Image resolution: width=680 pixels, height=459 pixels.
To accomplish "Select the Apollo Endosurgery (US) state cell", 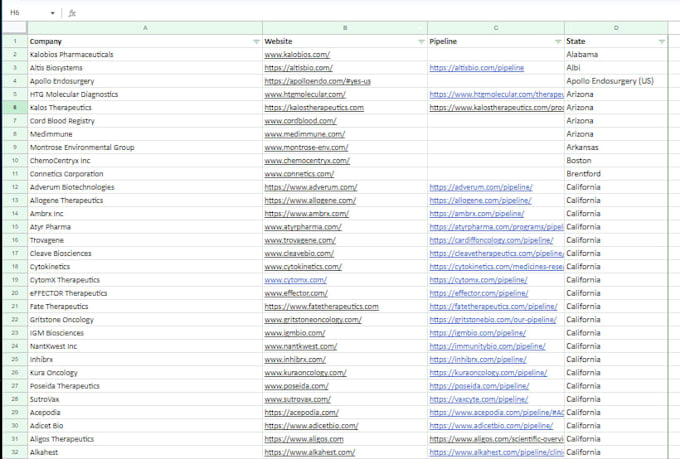I will 616,81.
